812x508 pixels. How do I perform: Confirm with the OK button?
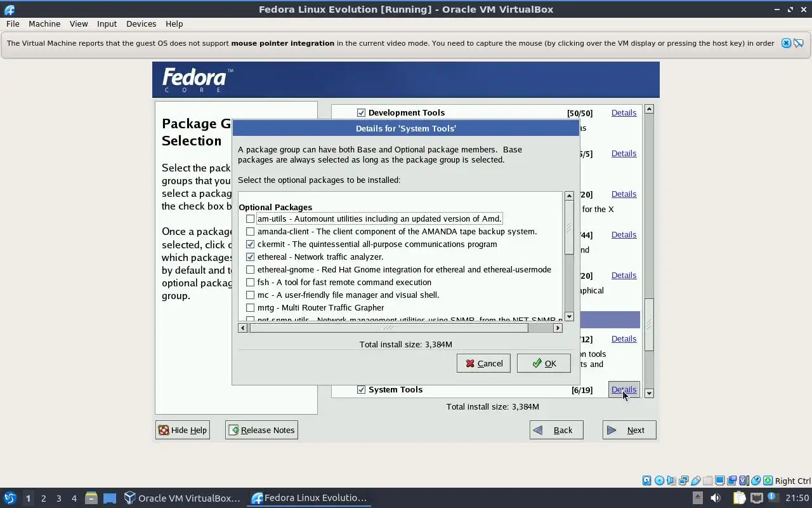[544, 363]
